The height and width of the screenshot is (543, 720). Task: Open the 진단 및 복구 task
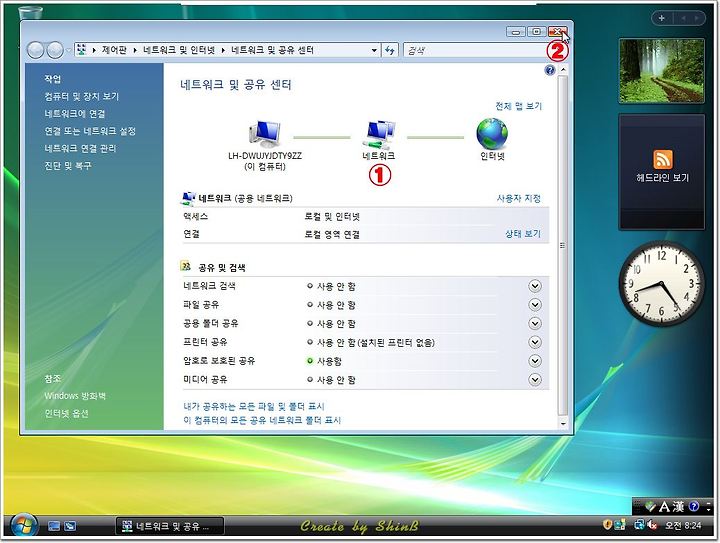pyautogui.click(x=68, y=166)
